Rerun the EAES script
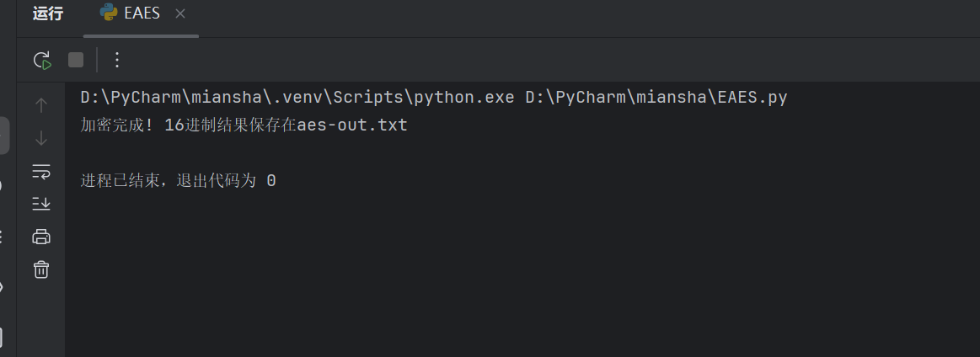The image size is (980, 357). pyautogui.click(x=41, y=60)
